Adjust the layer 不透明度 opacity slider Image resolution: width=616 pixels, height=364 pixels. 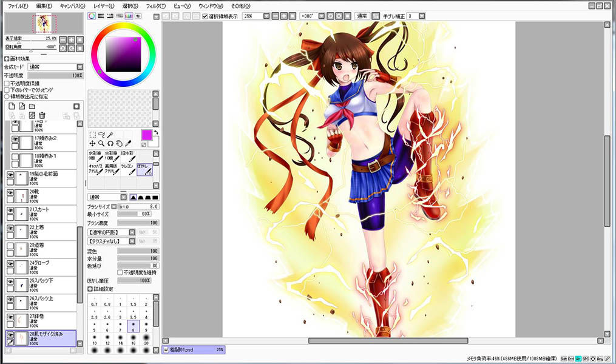(55, 75)
